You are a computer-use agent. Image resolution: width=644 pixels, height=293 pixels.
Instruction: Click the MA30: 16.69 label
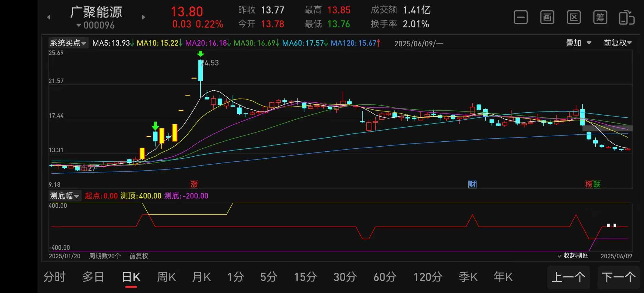(256, 43)
